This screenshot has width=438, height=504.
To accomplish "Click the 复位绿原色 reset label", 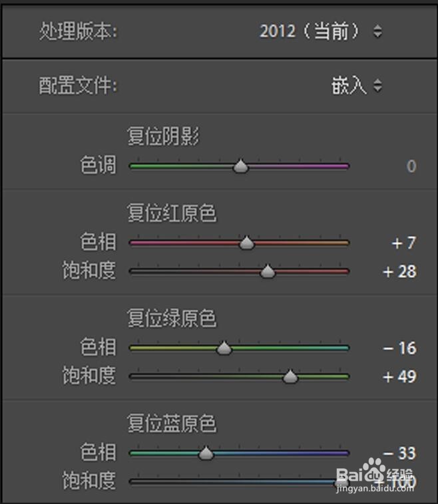I will (x=172, y=318).
